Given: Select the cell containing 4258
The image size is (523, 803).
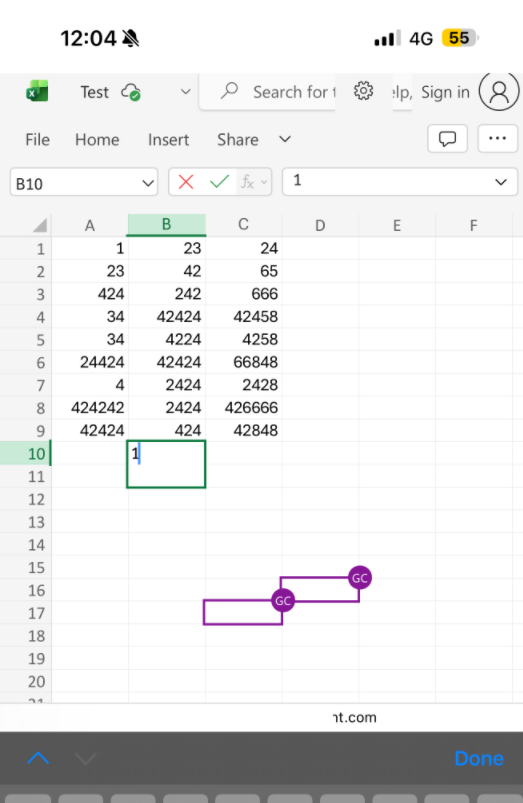Looking at the screenshot, I should [243, 339].
